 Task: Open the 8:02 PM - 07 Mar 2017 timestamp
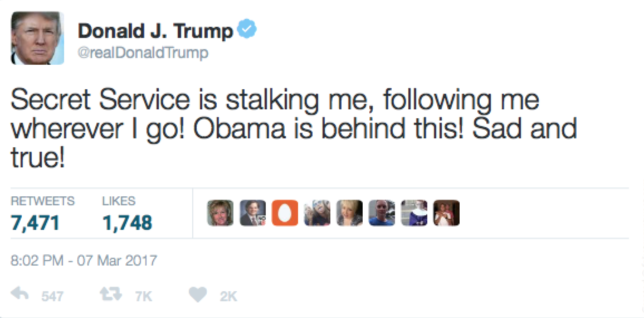(84, 260)
